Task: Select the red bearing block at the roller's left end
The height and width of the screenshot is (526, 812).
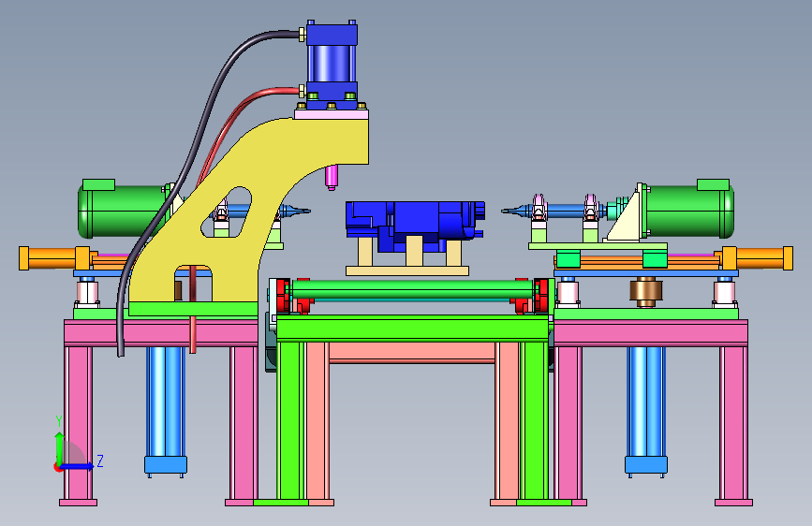Action: pyautogui.click(x=284, y=296)
